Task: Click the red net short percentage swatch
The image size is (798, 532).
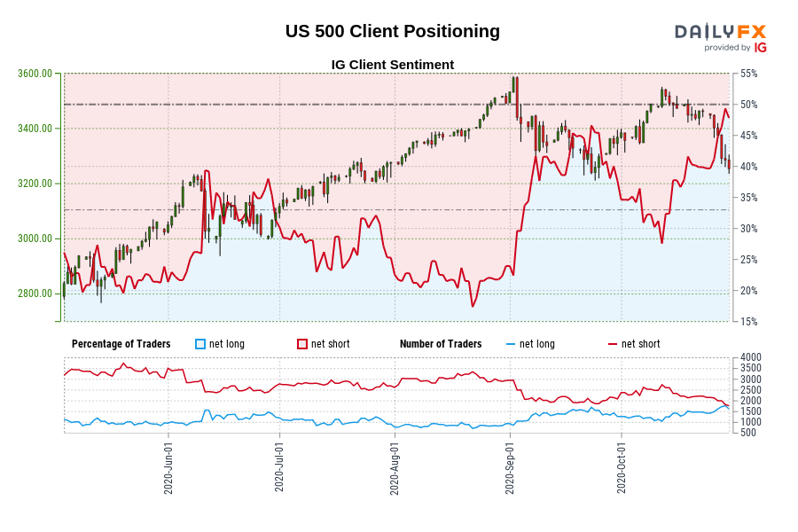Action: point(302,344)
